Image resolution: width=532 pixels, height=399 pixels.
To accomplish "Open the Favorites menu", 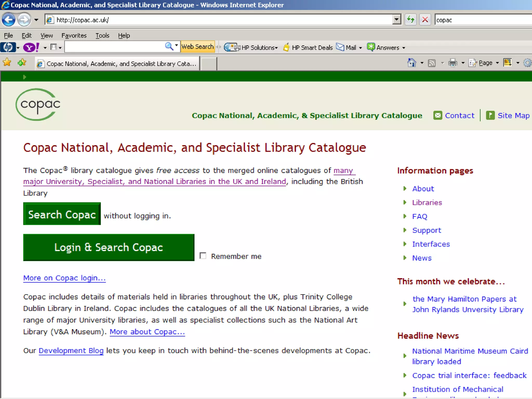I will [x=74, y=36].
